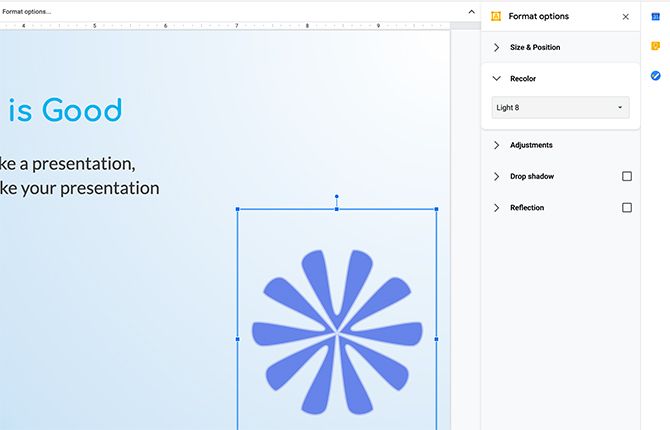Viewport: 670px width, 430px height.
Task: Click the right-middle resize handle of image
Action: click(436, 339)
